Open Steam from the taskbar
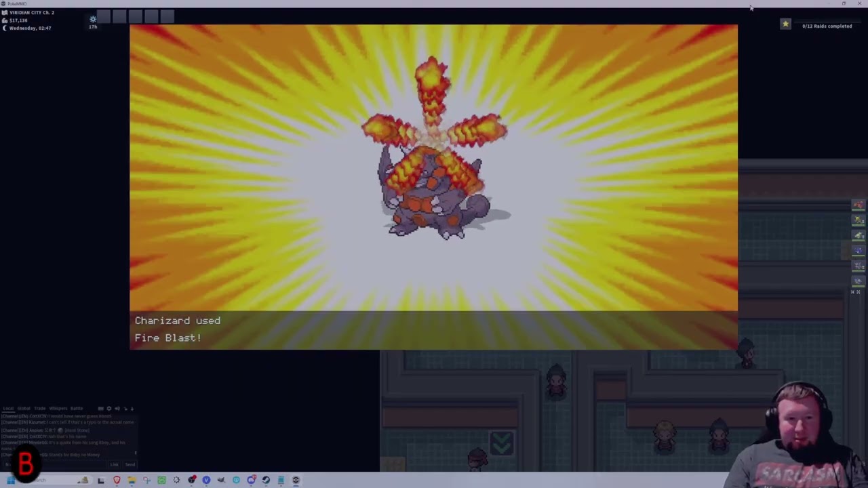 click(266, 480)
